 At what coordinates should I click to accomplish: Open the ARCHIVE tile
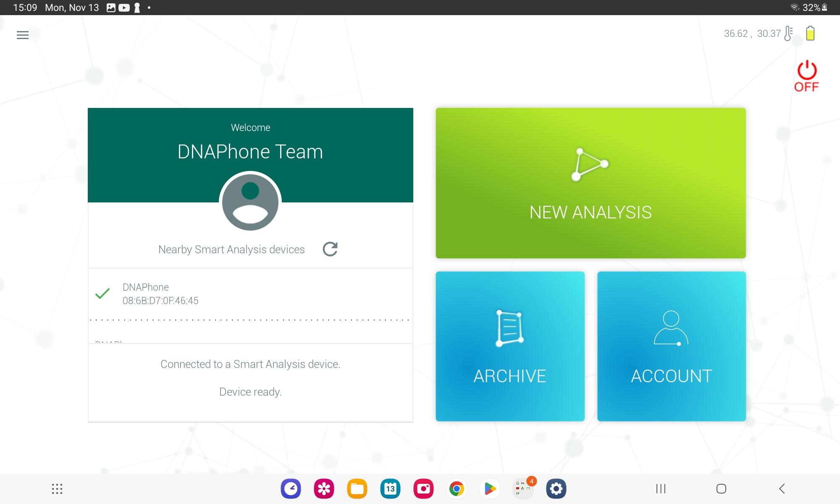pos(510,346)
